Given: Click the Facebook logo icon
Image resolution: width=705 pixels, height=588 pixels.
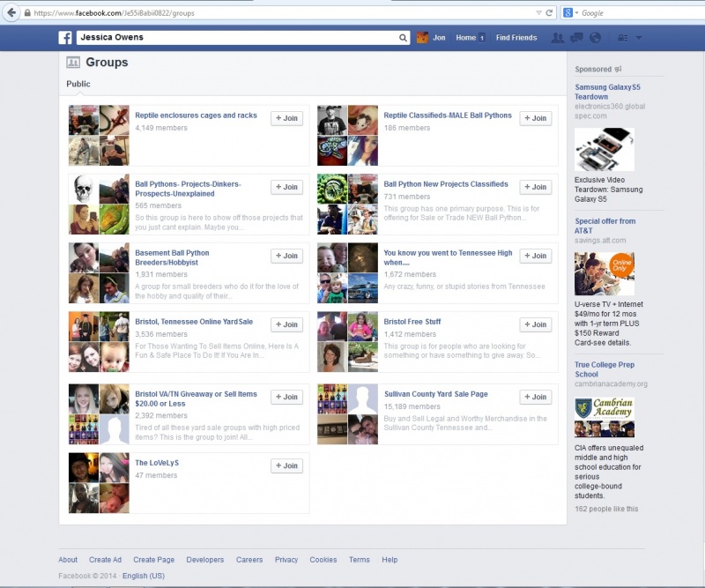Looking at the screenshot, I should [65, 38].
